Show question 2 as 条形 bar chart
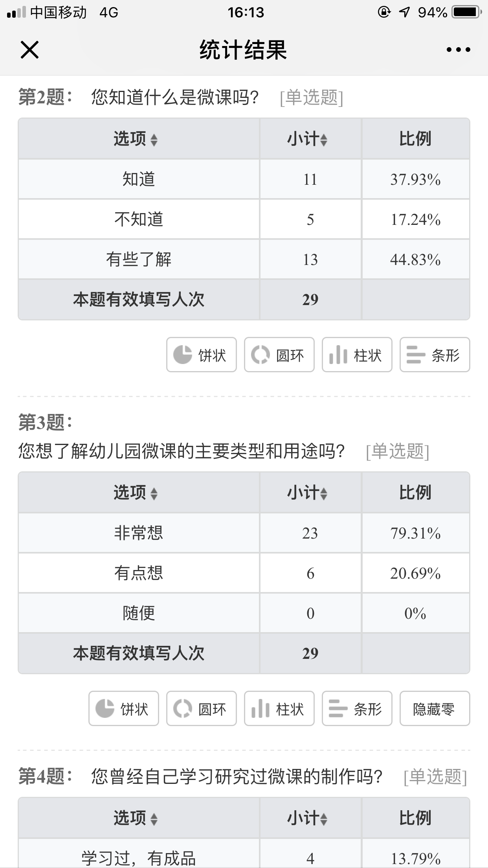 pyautogui.click(x=435, y=355)
